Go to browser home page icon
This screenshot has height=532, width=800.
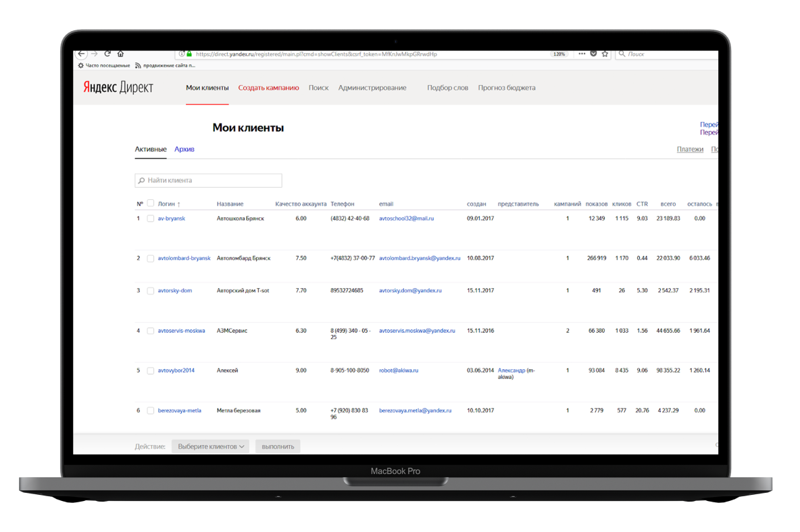[121, 53]
